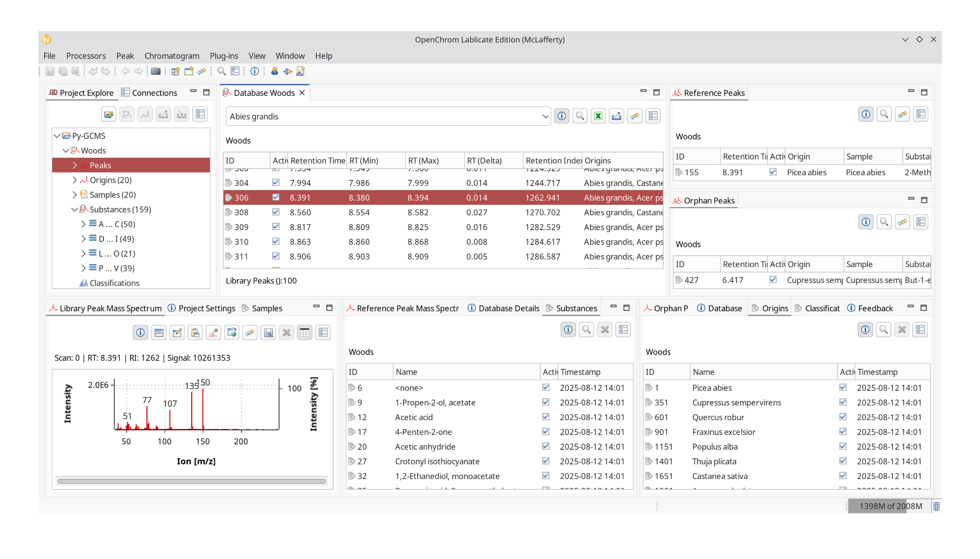Click search icon in Substances panel toolbar
Screen dimensions: 980x559
tap(586, 330)
